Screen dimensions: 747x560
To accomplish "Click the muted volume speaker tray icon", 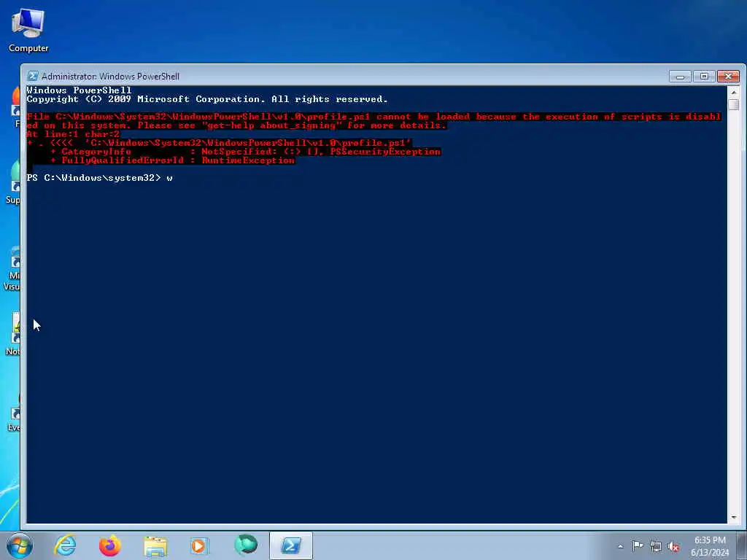I will 673,546.
